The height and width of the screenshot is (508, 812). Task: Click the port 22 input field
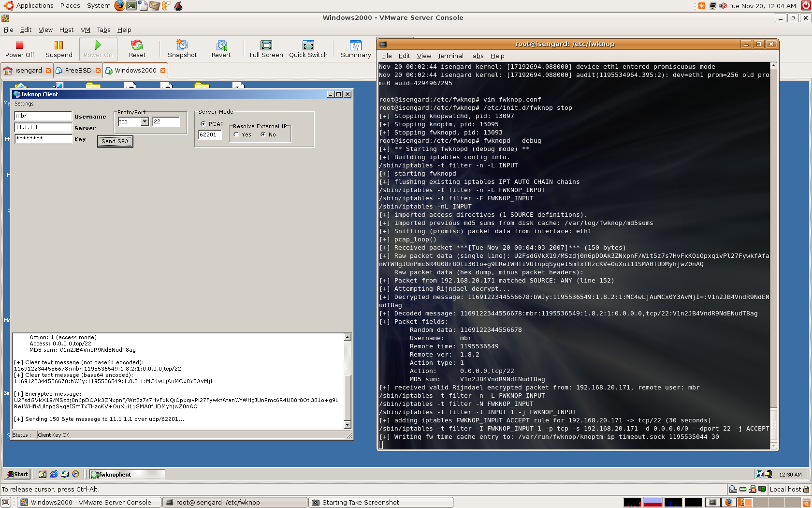coord(166,121)
